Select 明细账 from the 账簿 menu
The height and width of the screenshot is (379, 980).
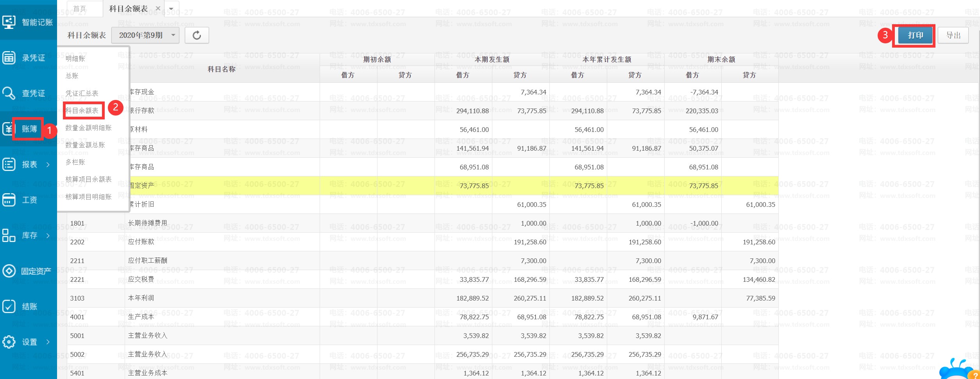(x=75, y=59)
